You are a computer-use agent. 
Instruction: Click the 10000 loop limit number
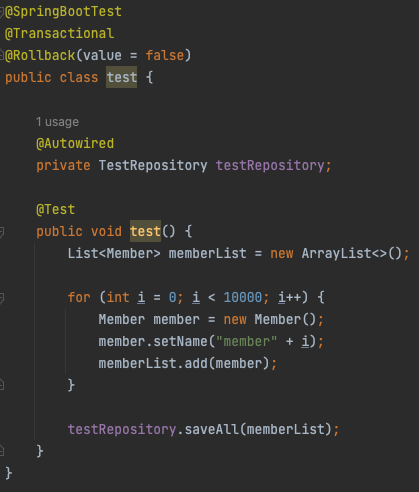point(243,297)
